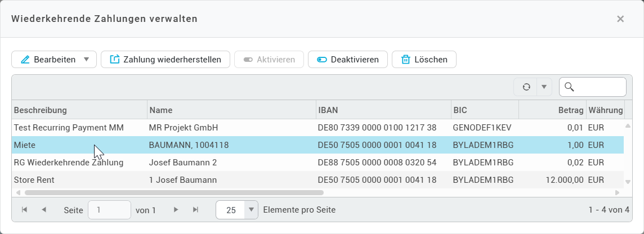The height and width of the screenshot is (234, 644).
Task: Click the refresh icon above the table
Action: [x=526, y=87]
